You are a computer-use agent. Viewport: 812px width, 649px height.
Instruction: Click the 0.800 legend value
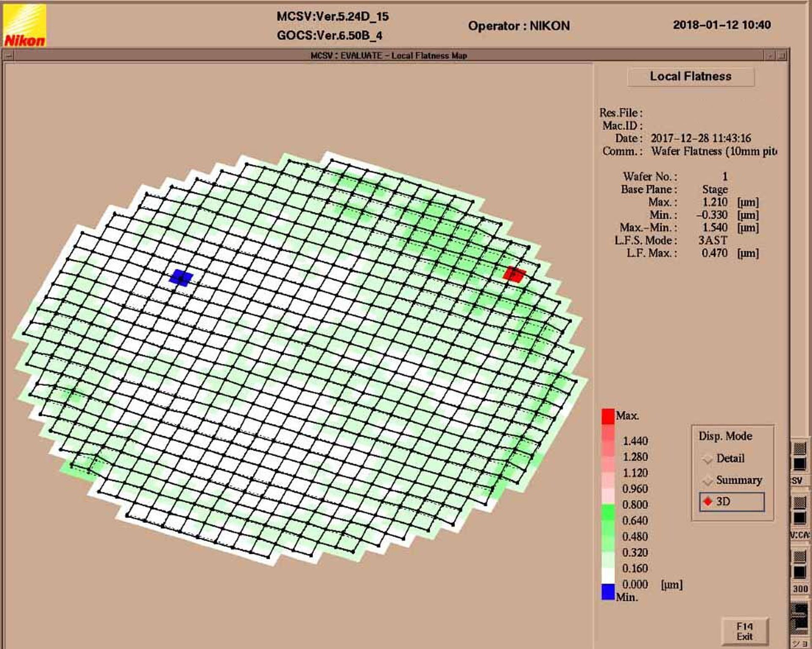coord(635,505)
